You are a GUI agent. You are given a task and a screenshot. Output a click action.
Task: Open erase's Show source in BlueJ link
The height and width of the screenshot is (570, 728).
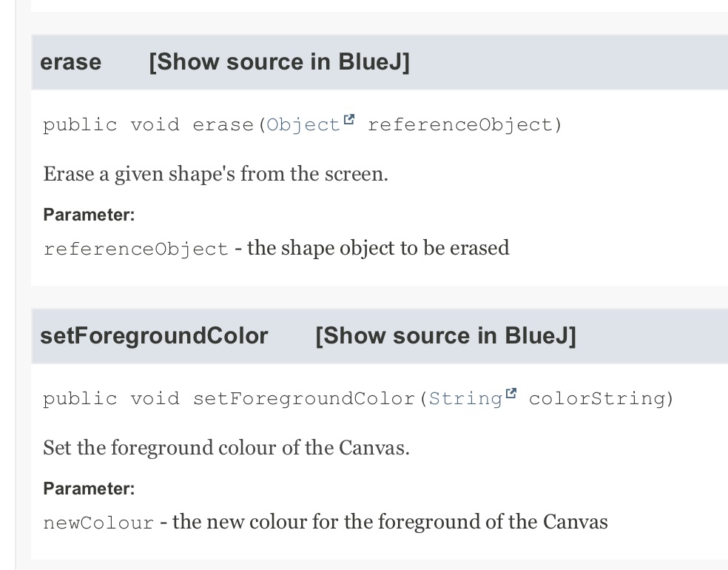point(279,62)
